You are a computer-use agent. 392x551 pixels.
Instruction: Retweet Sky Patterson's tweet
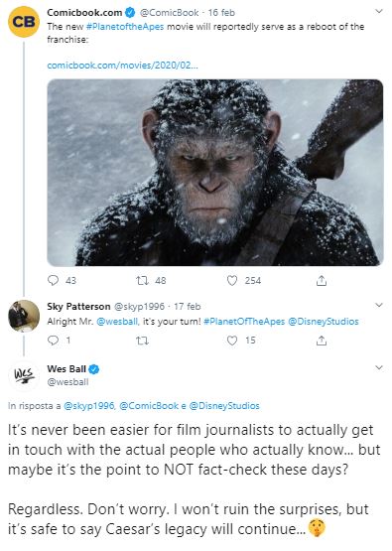pos(142,341)
